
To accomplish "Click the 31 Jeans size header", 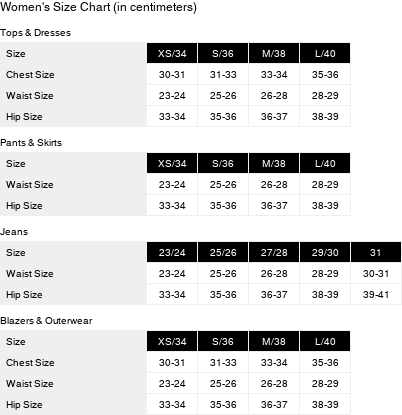I will pos(376,252).
